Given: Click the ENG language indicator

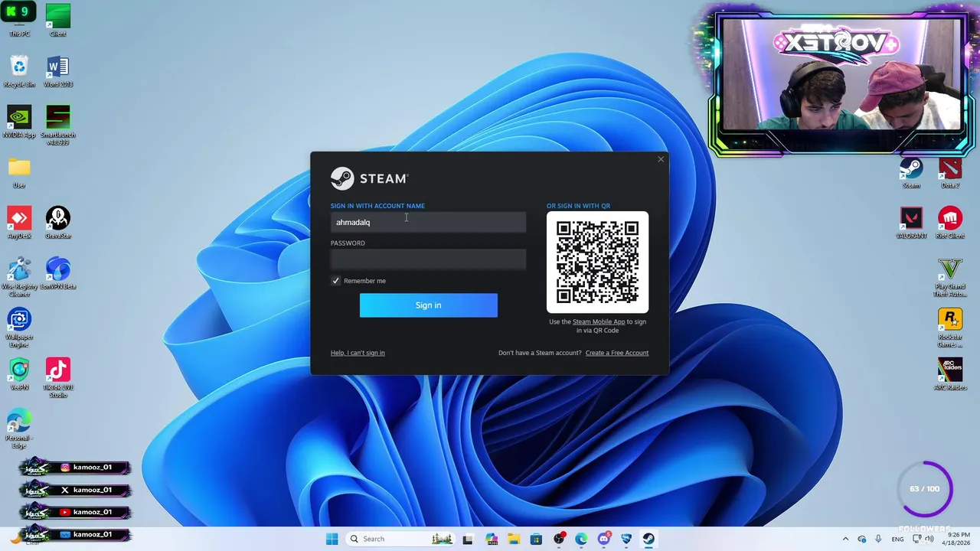Looking at the screenshot, I should point(897,540).
